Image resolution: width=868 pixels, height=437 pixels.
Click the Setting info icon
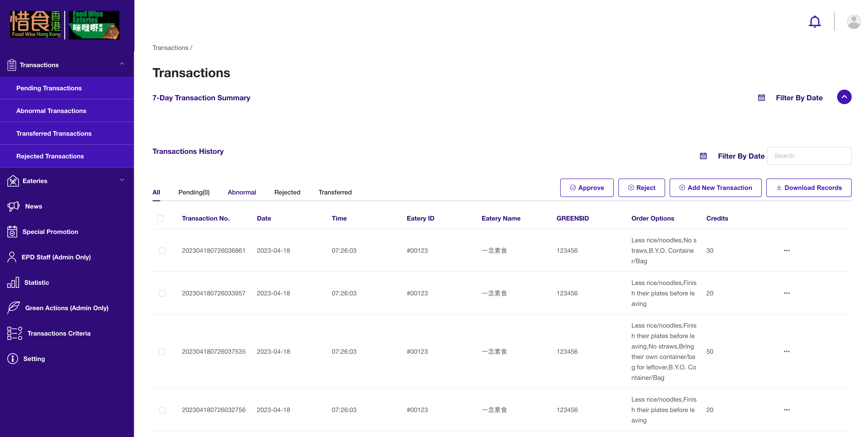13,358
